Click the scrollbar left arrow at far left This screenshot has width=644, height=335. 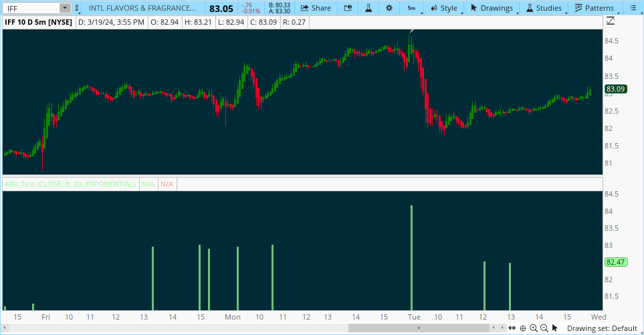coord(5,328)
